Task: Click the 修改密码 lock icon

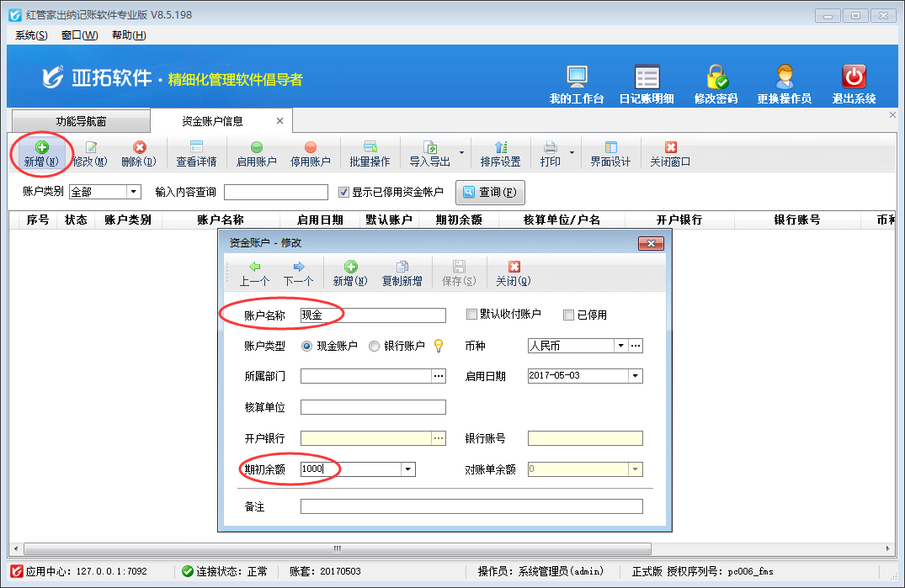Action: pos(716,78)
